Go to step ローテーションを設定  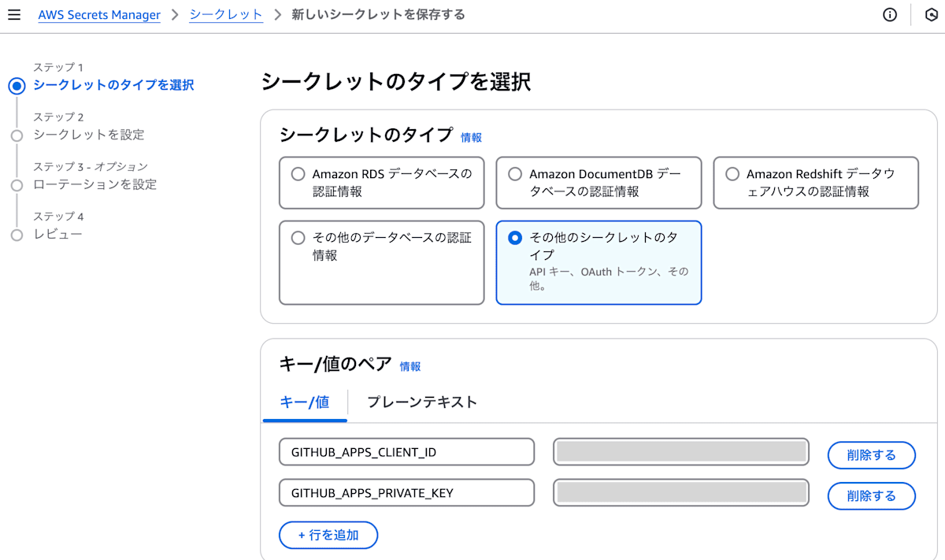[95, 184]
